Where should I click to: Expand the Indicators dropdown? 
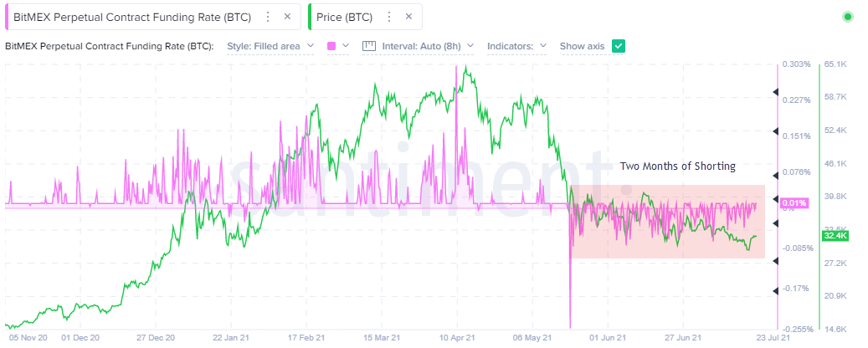[x=516, y=46]
